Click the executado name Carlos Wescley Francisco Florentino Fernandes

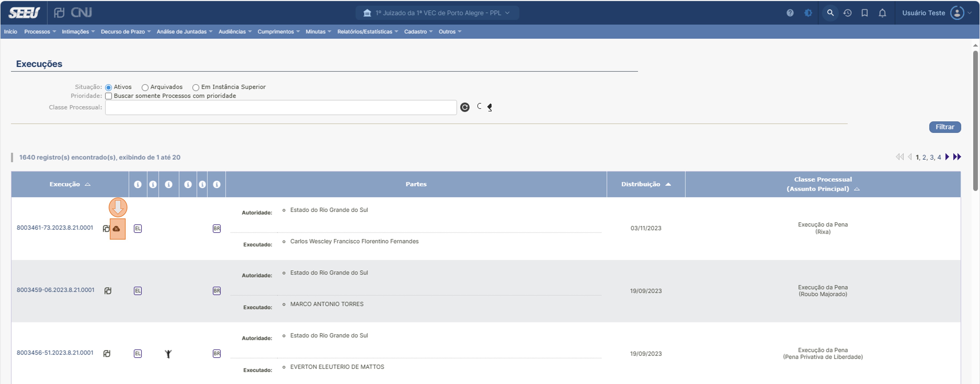coord(354,241)
